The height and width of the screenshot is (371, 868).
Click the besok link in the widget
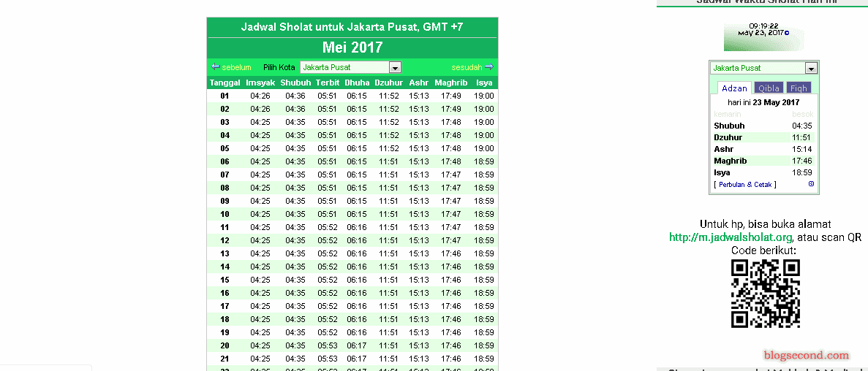[803, 114]
